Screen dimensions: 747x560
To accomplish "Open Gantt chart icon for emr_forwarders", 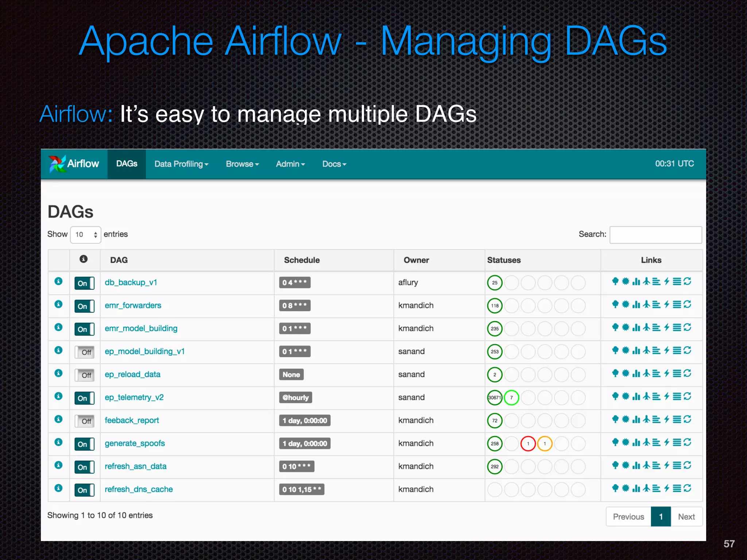I will click(x=657, y=304).
